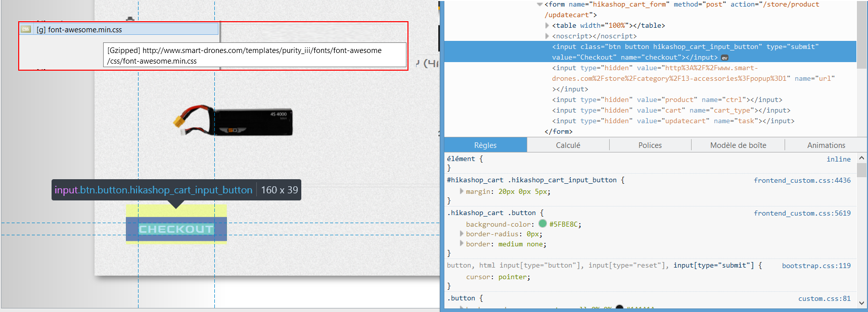Click the '160 x 39' dimensions label

click(x=280, y=190)
